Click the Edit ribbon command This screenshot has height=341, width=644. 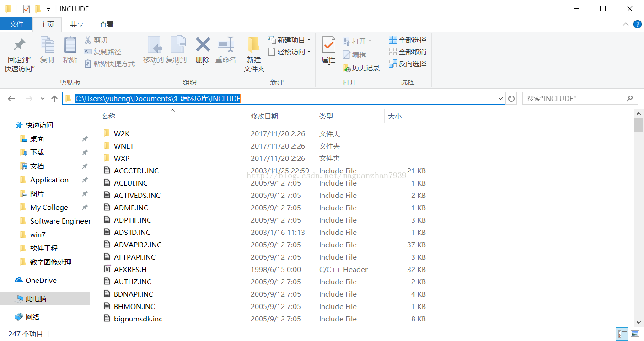click(354, 54)
